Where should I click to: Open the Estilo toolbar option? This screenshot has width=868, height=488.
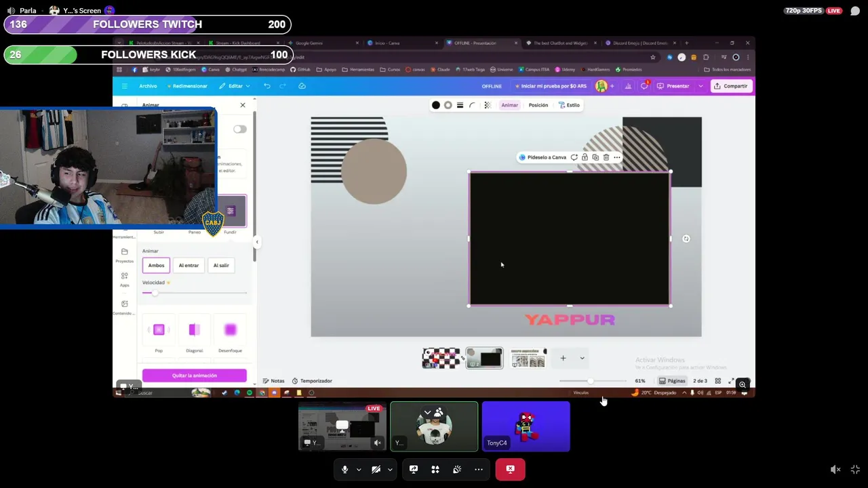[569, 105]
